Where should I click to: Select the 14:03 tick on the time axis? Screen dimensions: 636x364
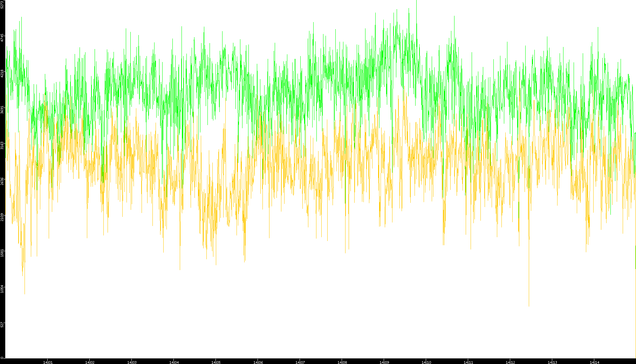pos(132,362)
